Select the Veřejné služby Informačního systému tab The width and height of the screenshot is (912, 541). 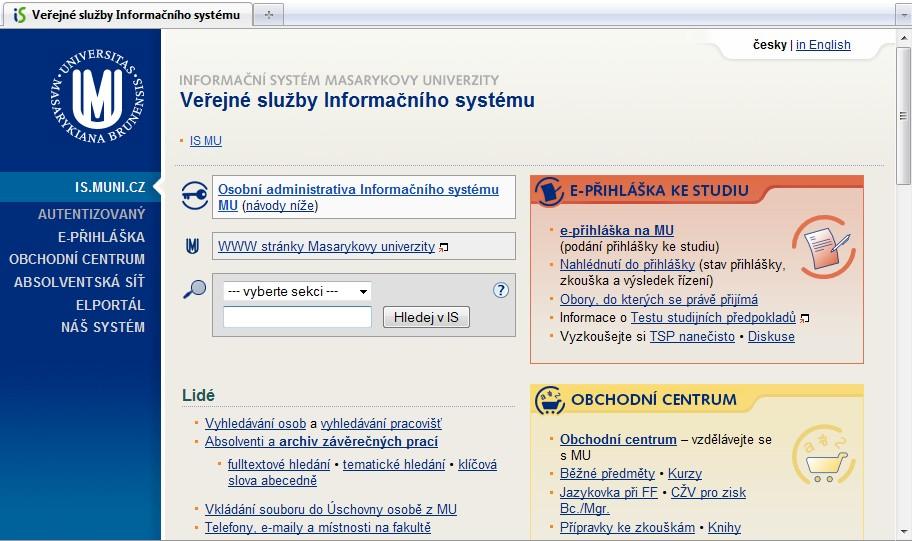pos(128,15)
